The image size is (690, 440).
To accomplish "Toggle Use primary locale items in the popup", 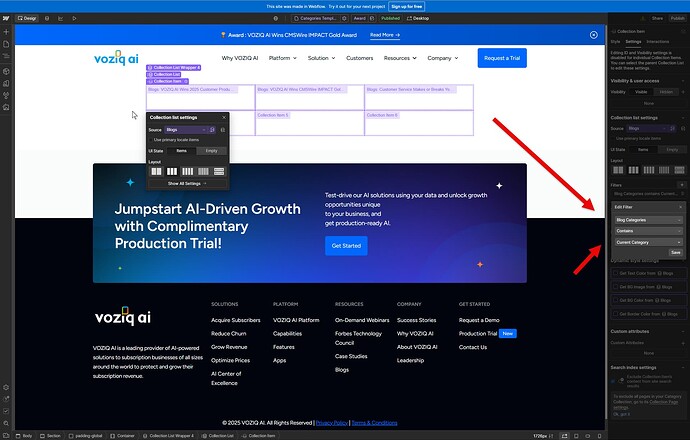I will pyautogui.click(x=151, y=140).
